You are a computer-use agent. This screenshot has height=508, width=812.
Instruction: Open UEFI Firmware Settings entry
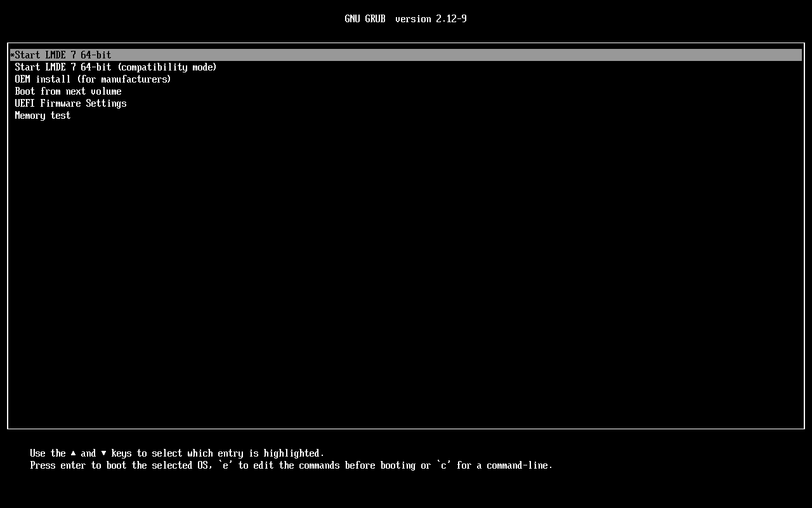click(70, 103)
